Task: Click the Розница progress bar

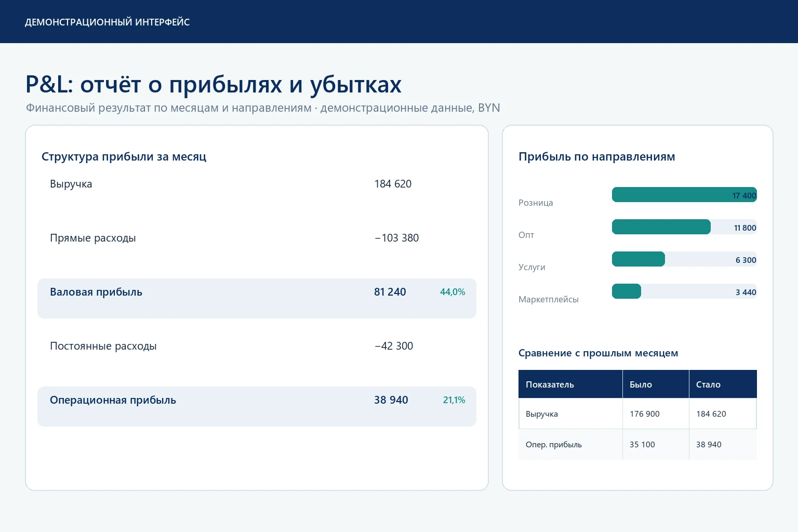Action: click(684, 195)
